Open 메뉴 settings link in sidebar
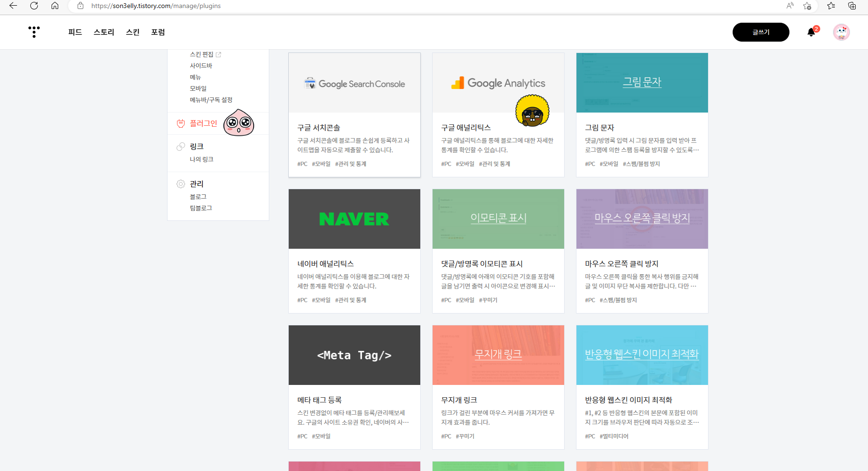This screenshot has height=471, width=868. coord(195,77)
